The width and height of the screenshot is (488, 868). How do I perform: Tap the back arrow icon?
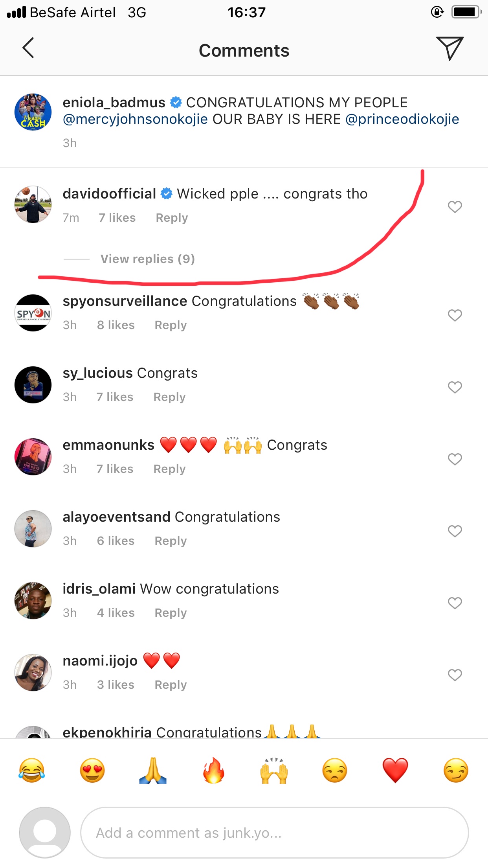pyautogui.click(x=28, y=48)
